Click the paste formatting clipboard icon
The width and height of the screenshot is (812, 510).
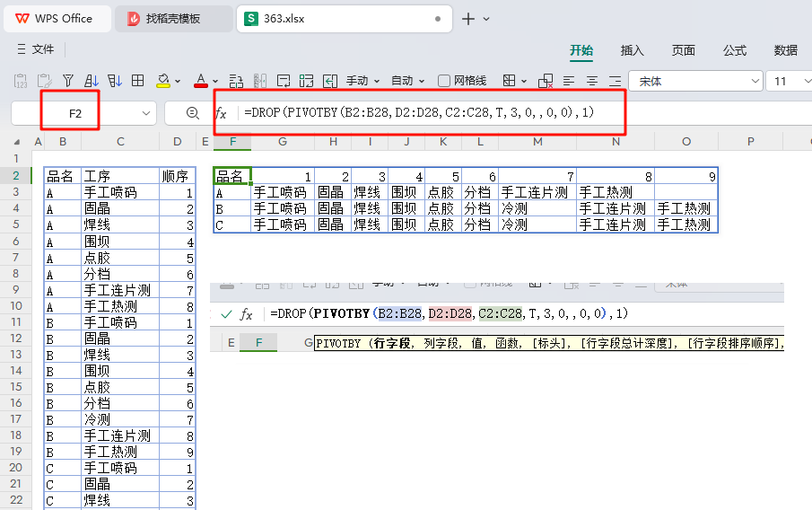pos(45,81)
